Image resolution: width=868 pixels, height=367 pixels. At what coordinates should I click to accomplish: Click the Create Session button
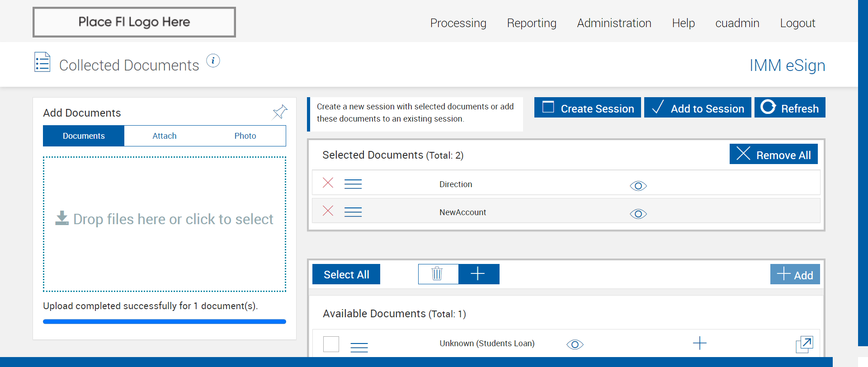point(587,108)
